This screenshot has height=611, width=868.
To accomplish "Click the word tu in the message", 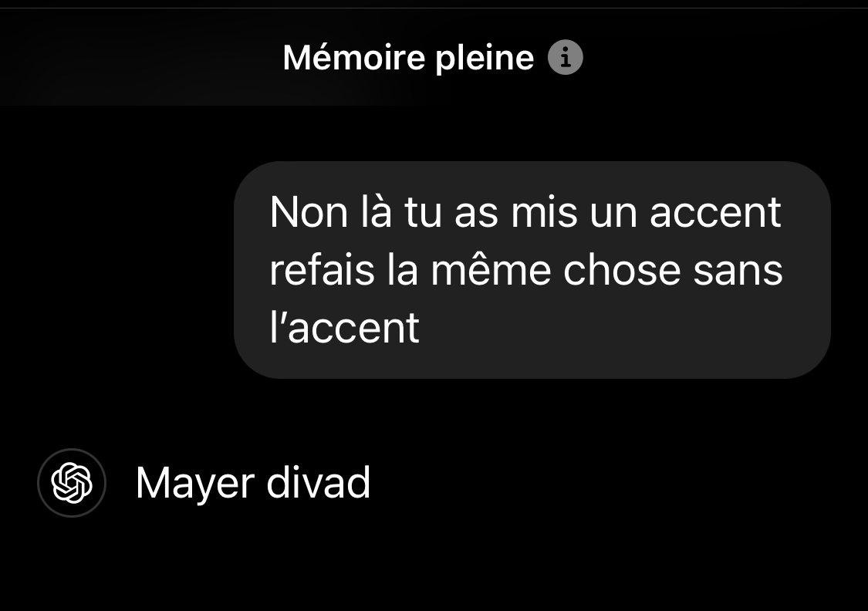I will click(423, 213).
